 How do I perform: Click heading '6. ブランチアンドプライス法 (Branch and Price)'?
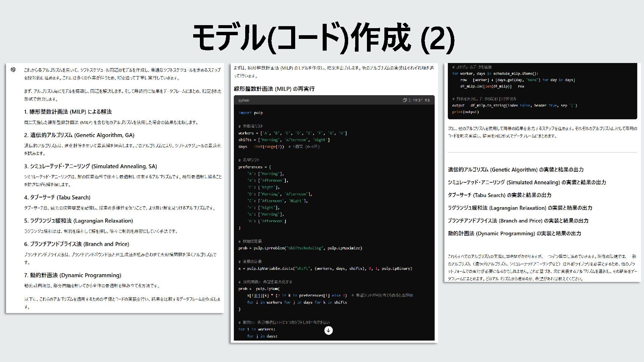click(x=76, y=244)
